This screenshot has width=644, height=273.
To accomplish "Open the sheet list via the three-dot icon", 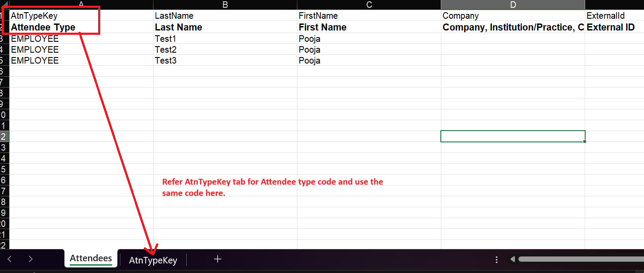I will tap(497, 259).
